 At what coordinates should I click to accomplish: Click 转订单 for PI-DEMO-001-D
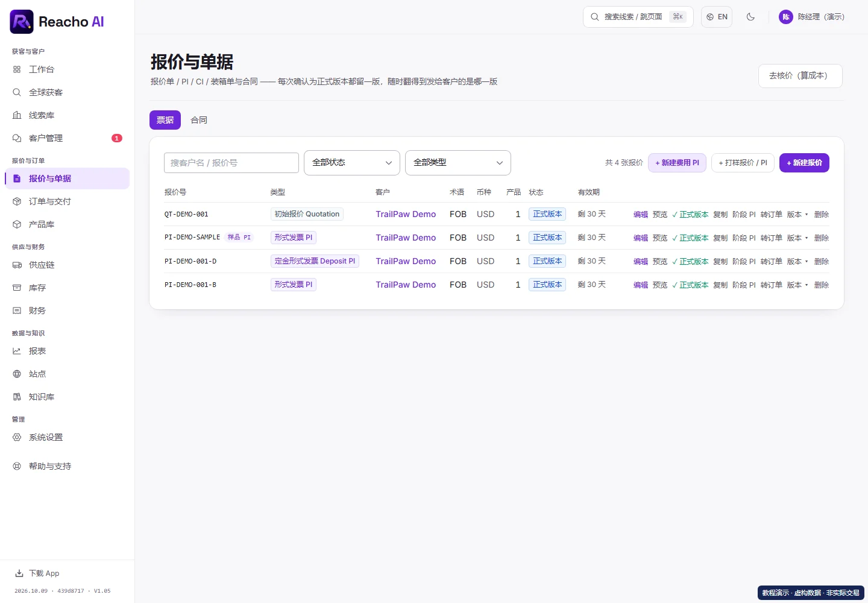click(x=772, y=262)
